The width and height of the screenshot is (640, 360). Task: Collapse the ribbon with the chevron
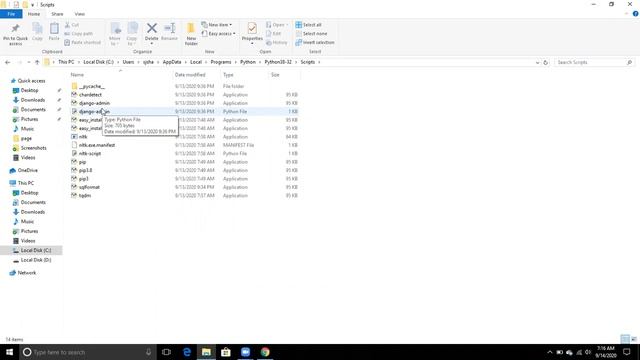click(x=627, y=14)
